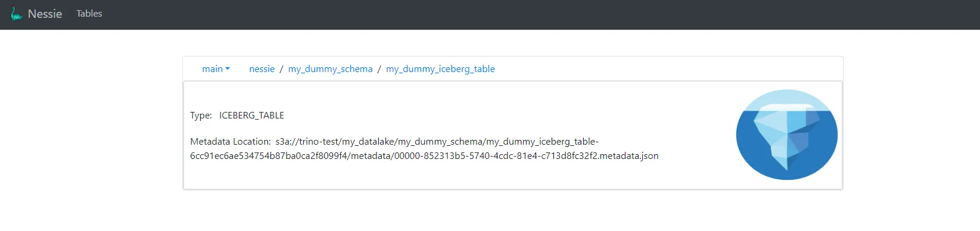The image size is (980, 231).
Task: Click the dropdown caret beside main
Action: coord(228,69)
